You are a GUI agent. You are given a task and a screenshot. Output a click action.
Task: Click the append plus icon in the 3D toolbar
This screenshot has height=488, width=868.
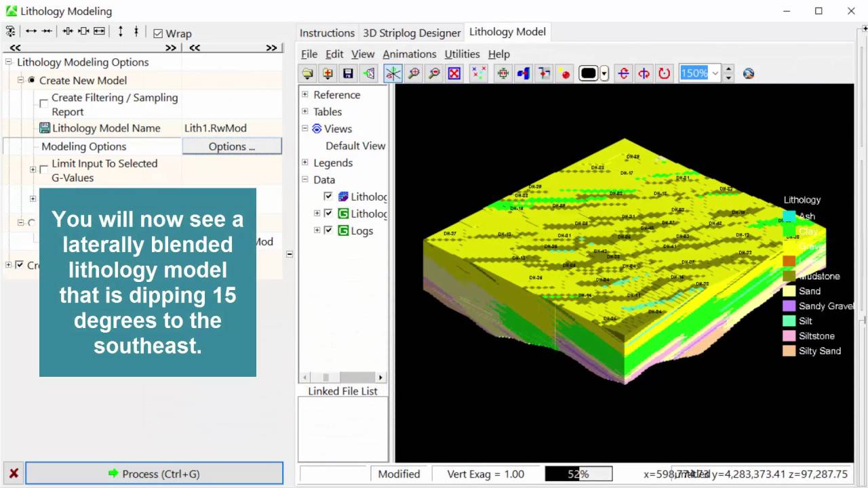pyautogui.click(x=328, y=73)
